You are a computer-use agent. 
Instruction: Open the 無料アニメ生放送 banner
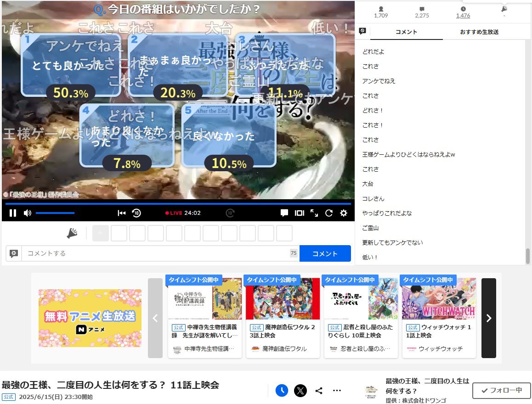tap(90, 318)
